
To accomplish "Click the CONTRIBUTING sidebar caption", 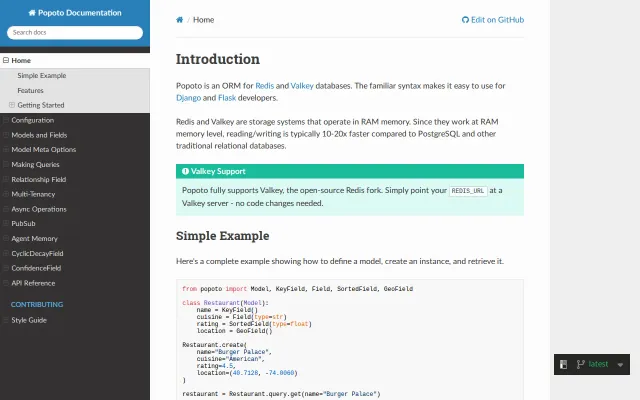I will coord(37,304).
